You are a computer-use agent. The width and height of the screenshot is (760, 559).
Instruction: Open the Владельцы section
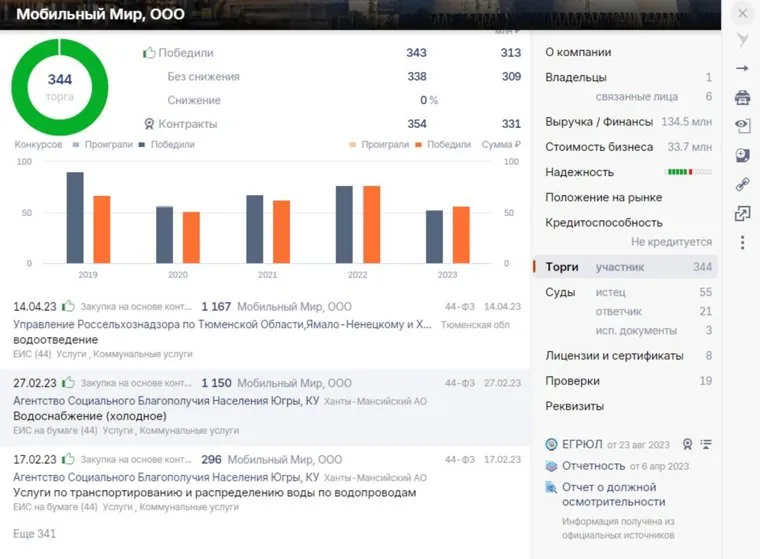click(576, 78)
